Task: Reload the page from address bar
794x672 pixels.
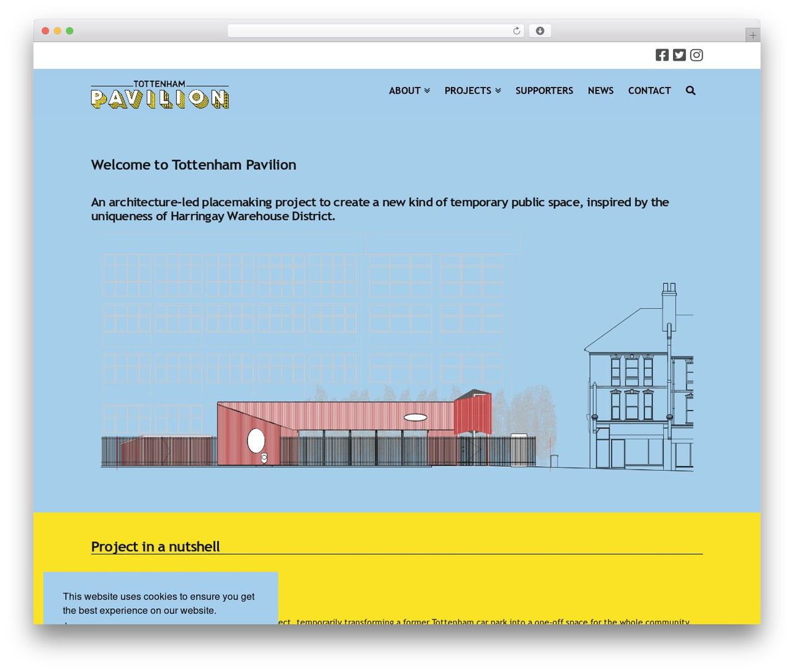Action: pos(516,31)
